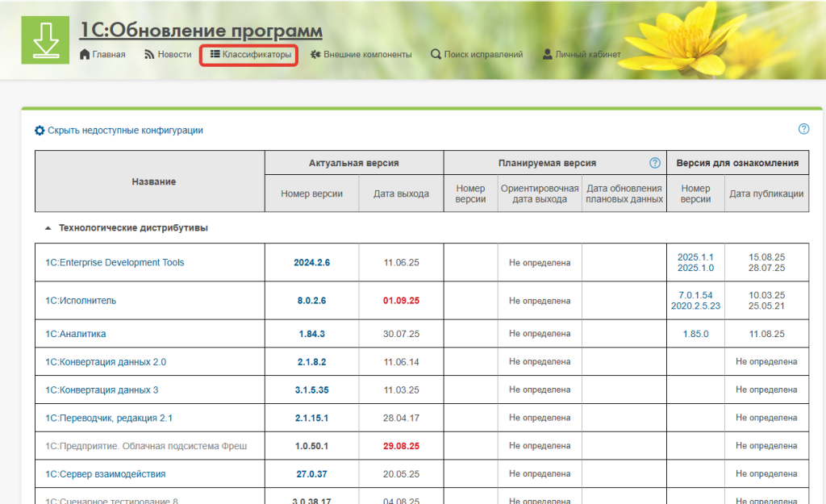Click the green download logo icon
The height and width of the screenshot is (504, 826).
coord(45,40)
